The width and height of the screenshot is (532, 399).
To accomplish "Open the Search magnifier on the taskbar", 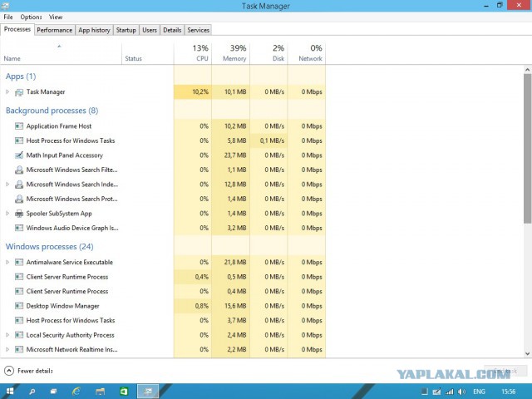I will (32, 392).
